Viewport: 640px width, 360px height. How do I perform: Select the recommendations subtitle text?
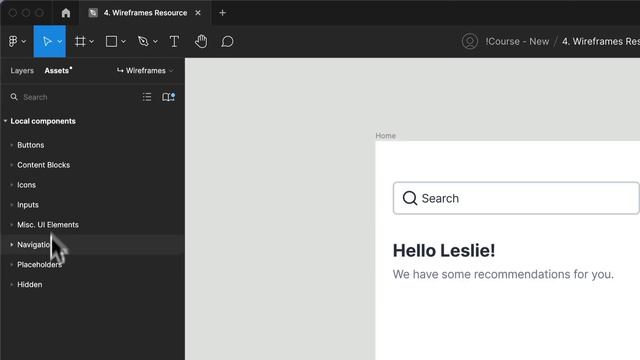pos(503,274)
